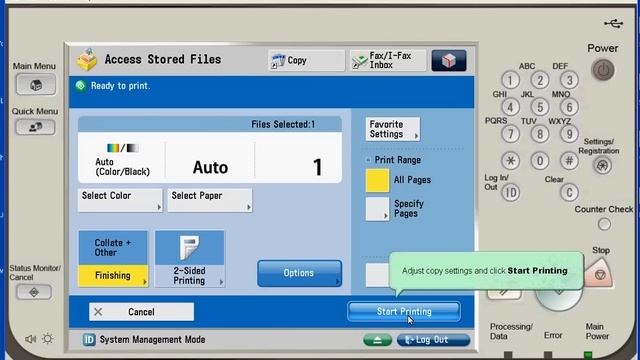640x360 pixels.
Task: Tap numeric key 4 GHI
Action: [510, 107]
